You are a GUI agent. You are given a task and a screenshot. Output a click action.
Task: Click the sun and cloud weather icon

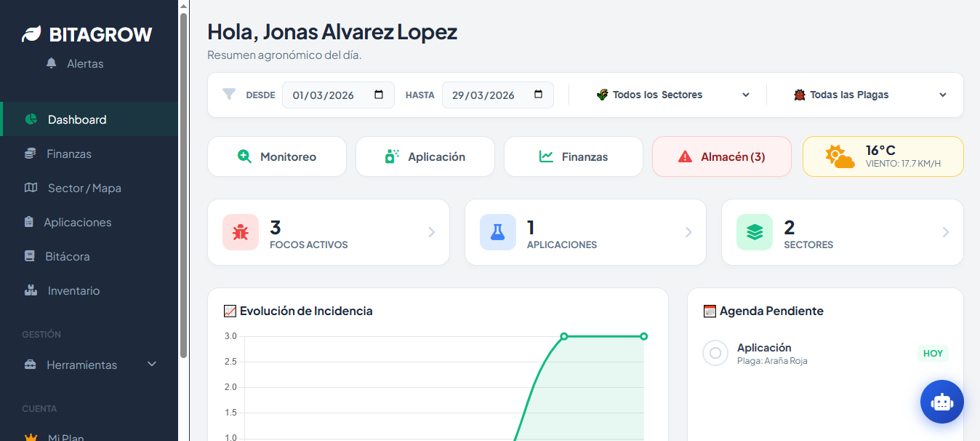pos(840,156)
